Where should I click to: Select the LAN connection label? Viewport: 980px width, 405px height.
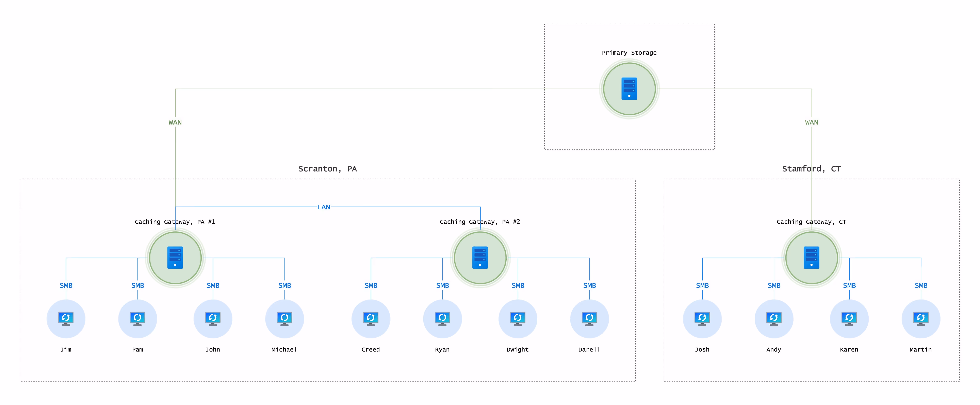324,207
